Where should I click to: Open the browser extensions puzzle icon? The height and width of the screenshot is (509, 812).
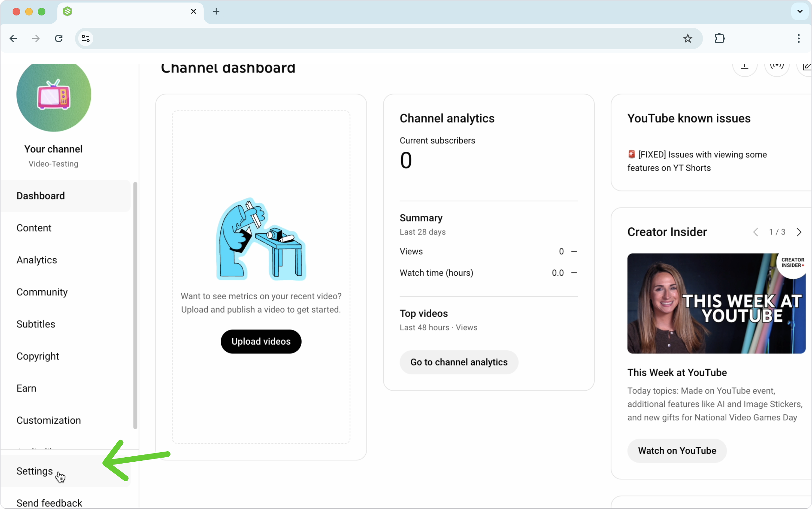(x=720, y=38)
